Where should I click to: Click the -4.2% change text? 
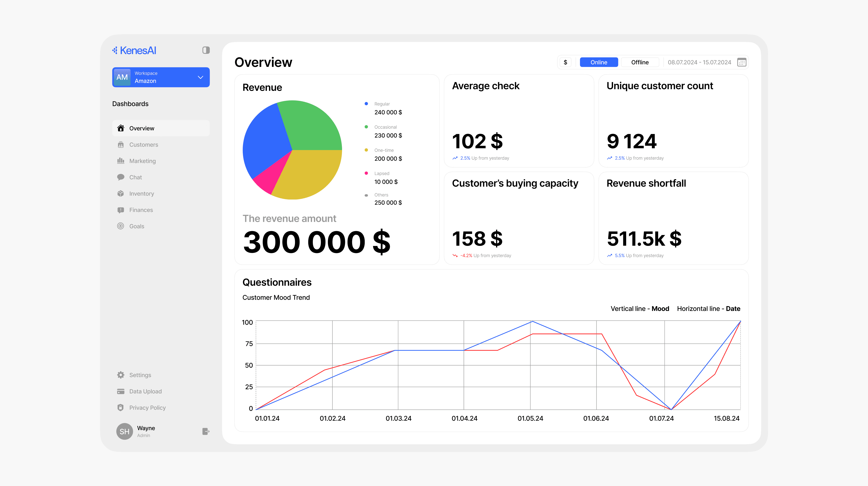[x=466, y=256]
